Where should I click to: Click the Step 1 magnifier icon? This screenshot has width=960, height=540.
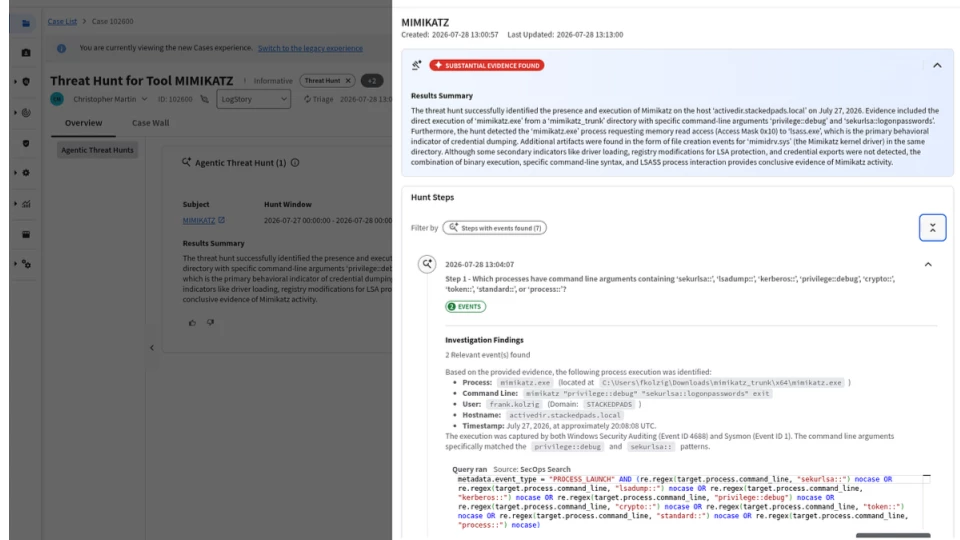(427, 264)
